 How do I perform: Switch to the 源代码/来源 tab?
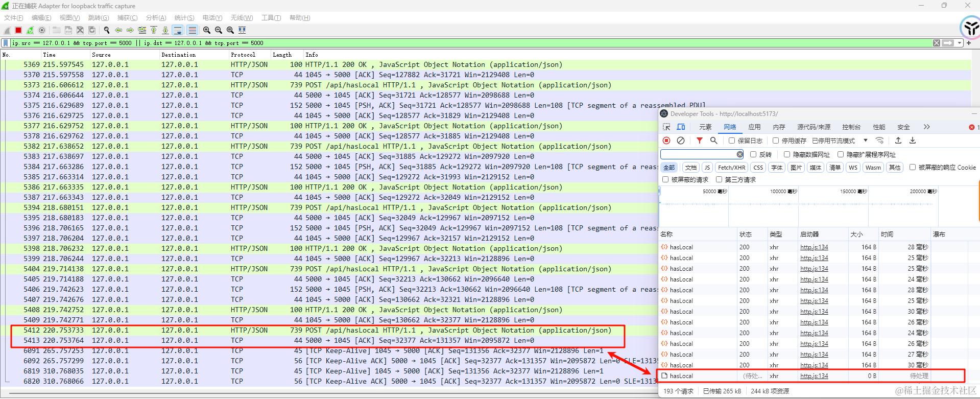pyautogui.click(x=814, y=127)
